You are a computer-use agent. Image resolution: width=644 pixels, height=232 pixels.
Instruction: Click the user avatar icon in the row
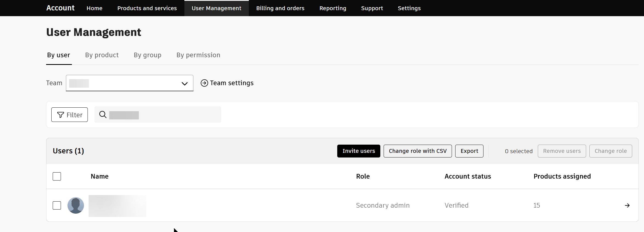76,205
